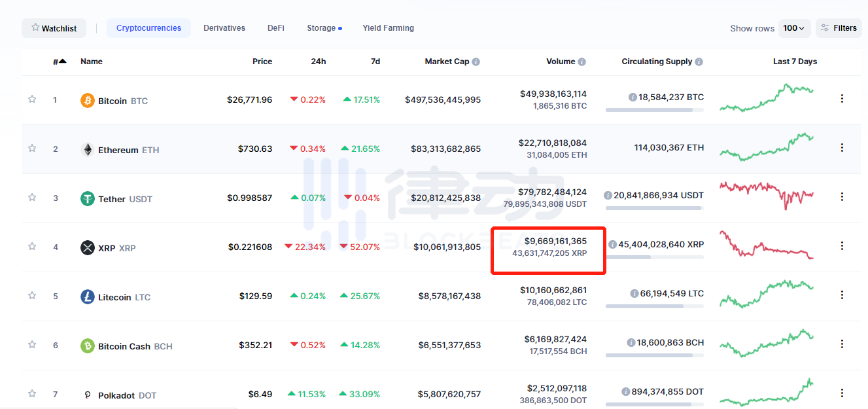Sort table by the 7d header
The width and height of the screenshot is (868, 409).
375,62
